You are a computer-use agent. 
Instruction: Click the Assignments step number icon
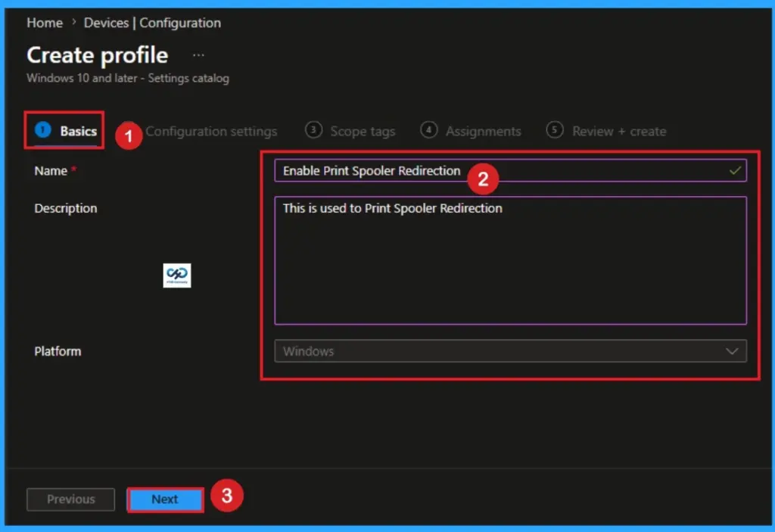point(429,130)
